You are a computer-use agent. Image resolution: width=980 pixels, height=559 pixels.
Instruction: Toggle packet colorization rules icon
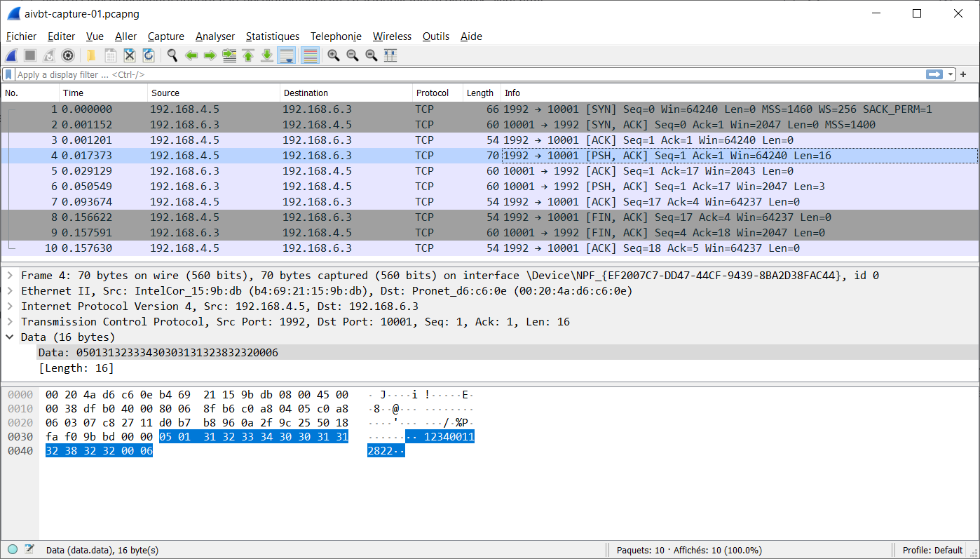point(310,55)
